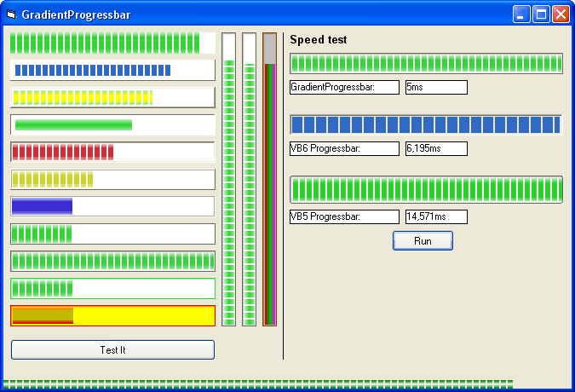Click the GradientProgressbar title bar app icon

[11, 14]
